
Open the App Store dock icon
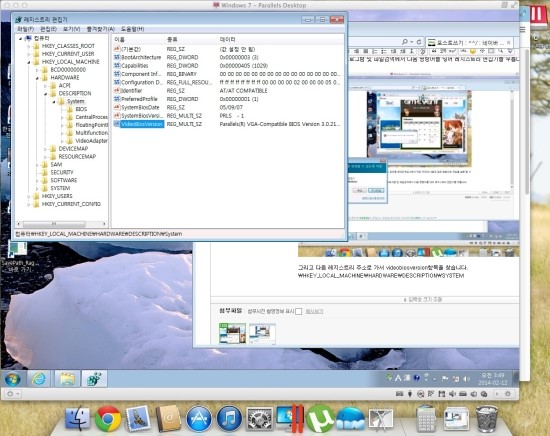tap(199, 419)
